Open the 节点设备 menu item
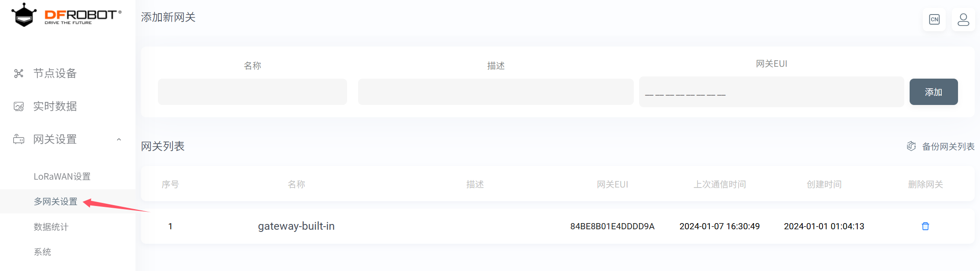This screenshot has width=980, height=271. [x=55, y=73]
